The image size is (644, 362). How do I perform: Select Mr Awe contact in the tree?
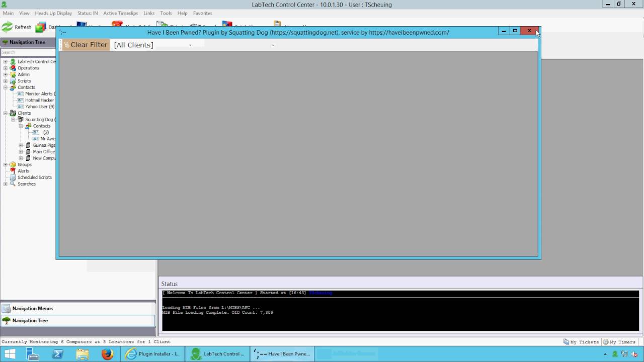tap(48, 139)
